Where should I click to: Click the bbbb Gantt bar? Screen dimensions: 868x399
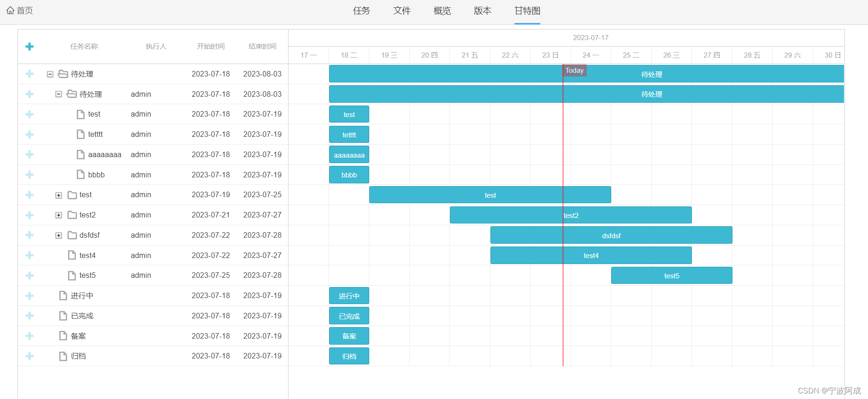coord(349,175)
